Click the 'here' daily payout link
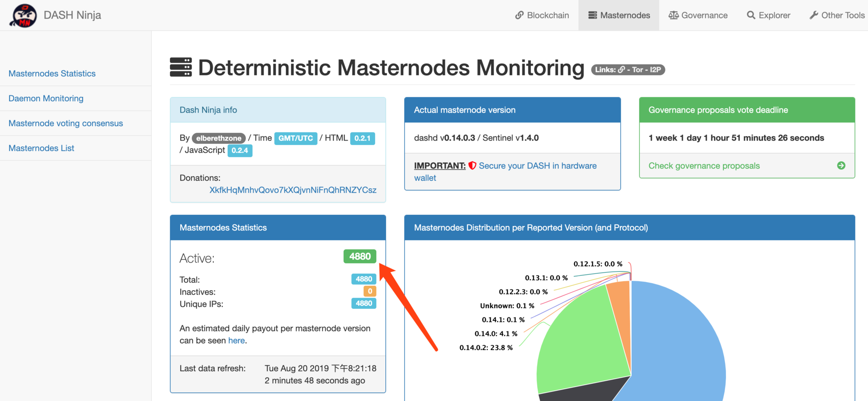 [236, 340]
